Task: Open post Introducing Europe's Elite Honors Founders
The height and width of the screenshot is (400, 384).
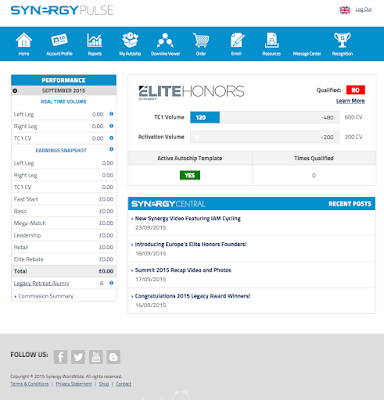Action: pyautogui.click(x=191, y=244)
